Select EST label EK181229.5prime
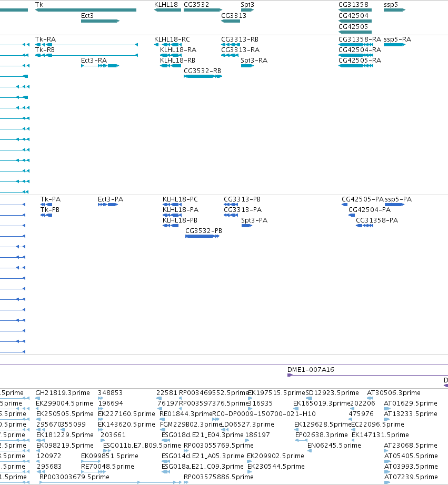 65,435
